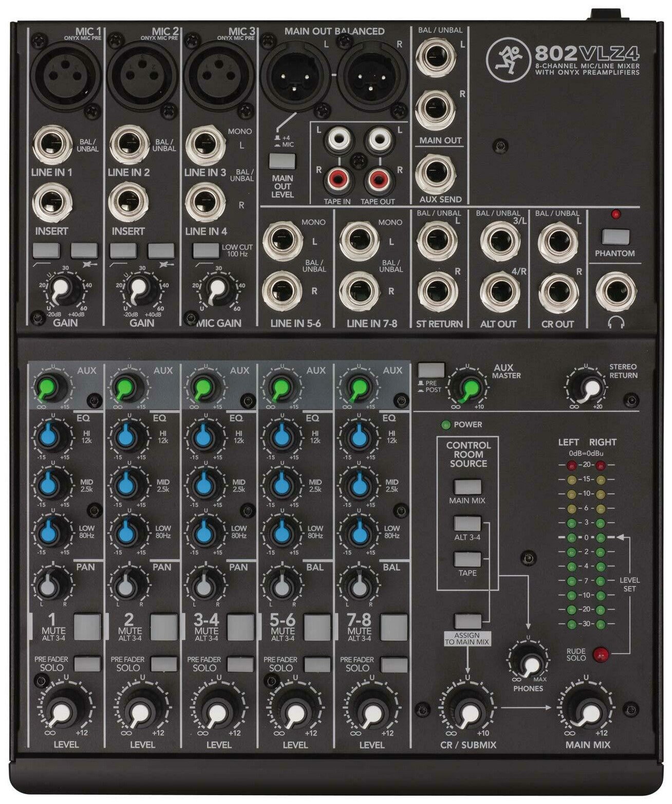The image size is (672, 804).
Task: Toggle the PHANTOM power switch
Action: 615,237
